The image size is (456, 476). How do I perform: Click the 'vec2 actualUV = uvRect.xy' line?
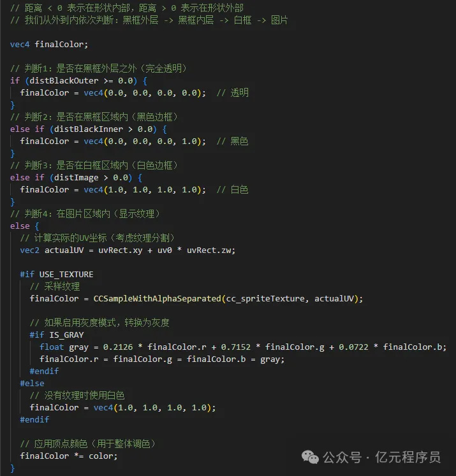tap(128, 250)
